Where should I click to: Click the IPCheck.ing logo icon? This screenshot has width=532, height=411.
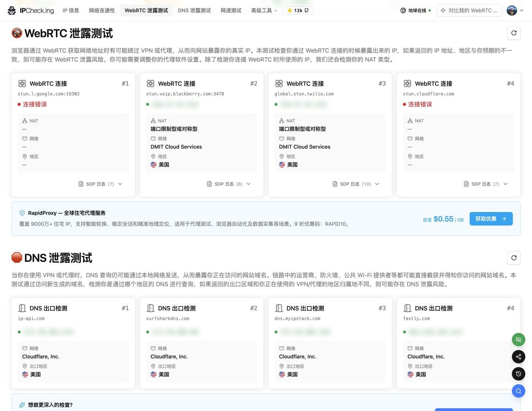[x=12, y=10]
